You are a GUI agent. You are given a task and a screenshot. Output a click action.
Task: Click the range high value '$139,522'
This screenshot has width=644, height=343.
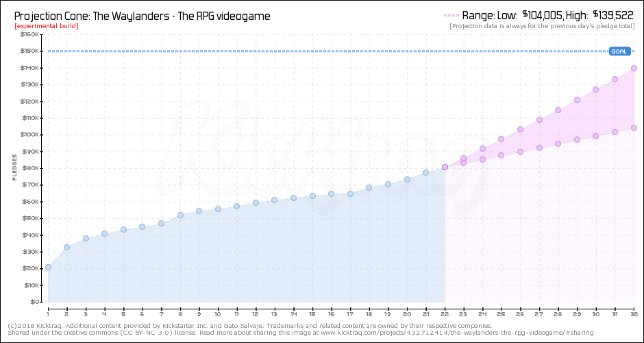(x=612, y=15)
